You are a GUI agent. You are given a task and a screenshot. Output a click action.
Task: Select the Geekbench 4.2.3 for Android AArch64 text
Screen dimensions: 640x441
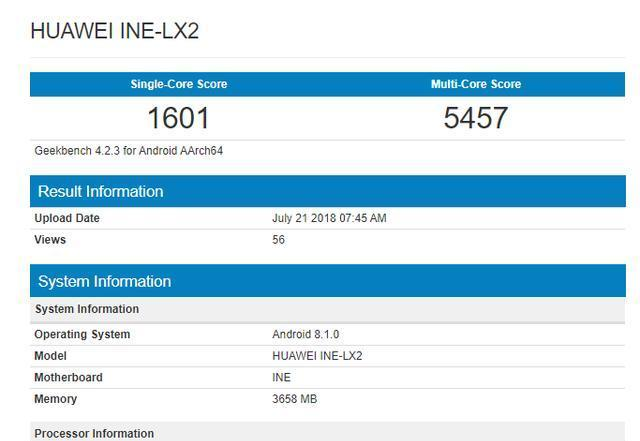click(129, 151)
